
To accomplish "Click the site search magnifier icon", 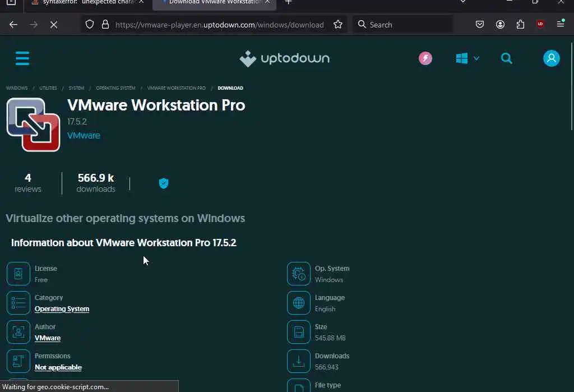I will point(506,58).
